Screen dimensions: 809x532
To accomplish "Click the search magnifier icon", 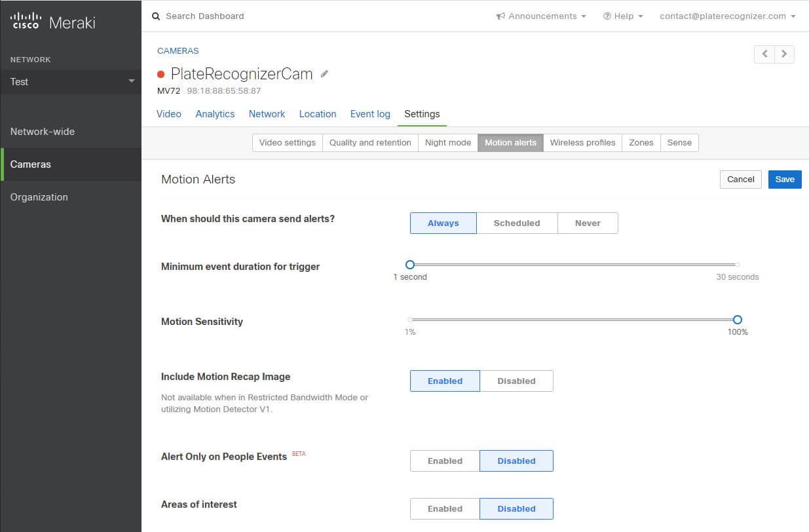I will click(x=156, y=16).
